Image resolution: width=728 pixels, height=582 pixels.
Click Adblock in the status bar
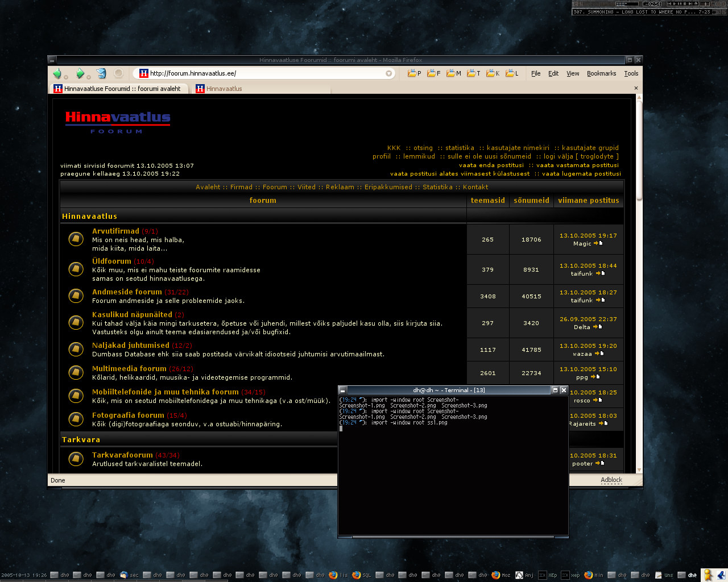tap(611, 480)
